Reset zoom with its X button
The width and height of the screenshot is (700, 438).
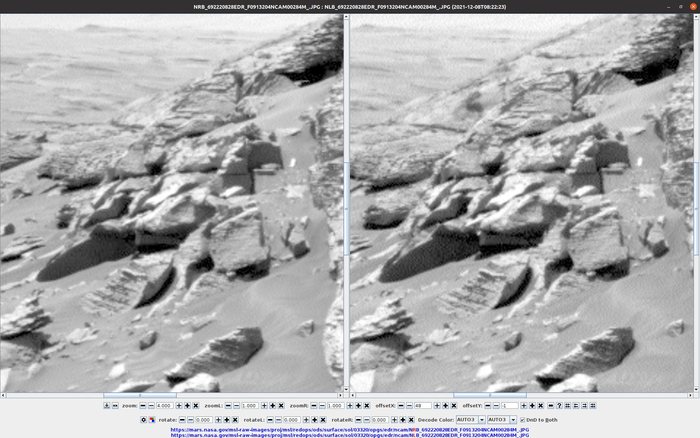[196, 406]
